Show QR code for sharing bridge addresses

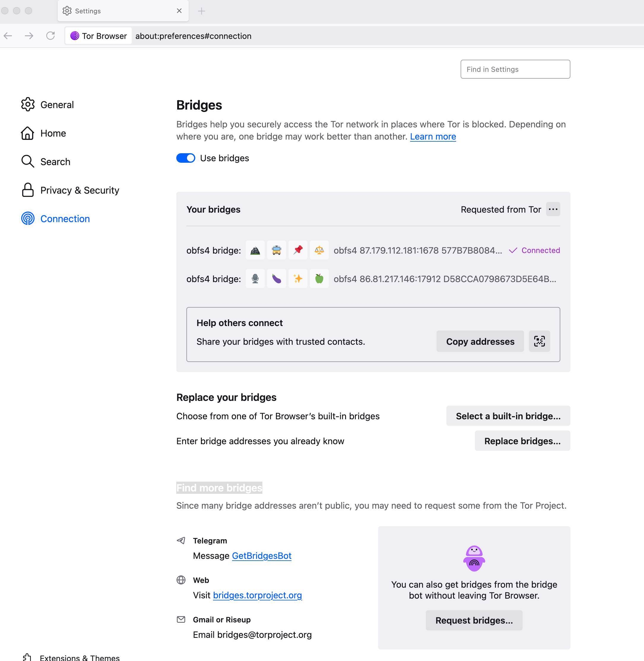tap(539, 341)
